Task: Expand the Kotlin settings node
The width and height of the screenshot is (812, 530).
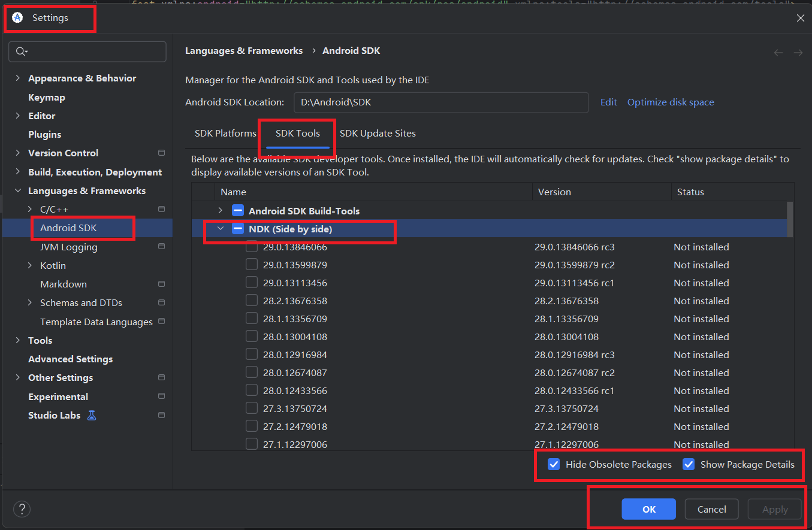Action: [x=30, y=265]
